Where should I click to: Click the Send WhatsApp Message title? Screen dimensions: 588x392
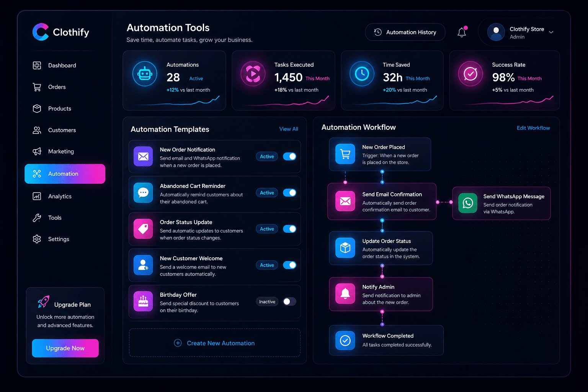(514, 196)
